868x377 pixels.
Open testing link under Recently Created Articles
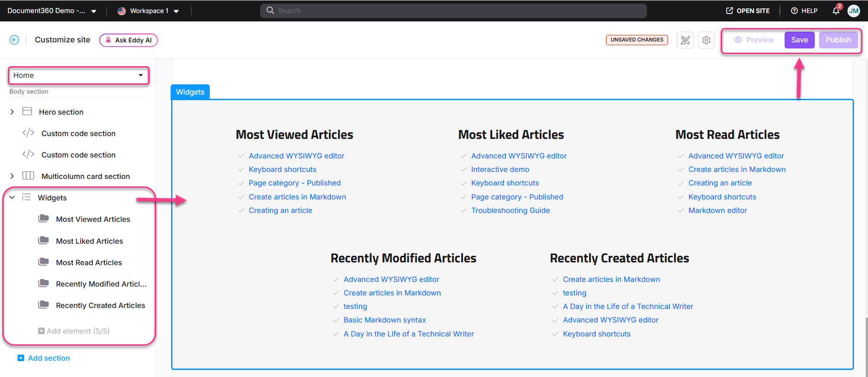[x=574, y=293]
